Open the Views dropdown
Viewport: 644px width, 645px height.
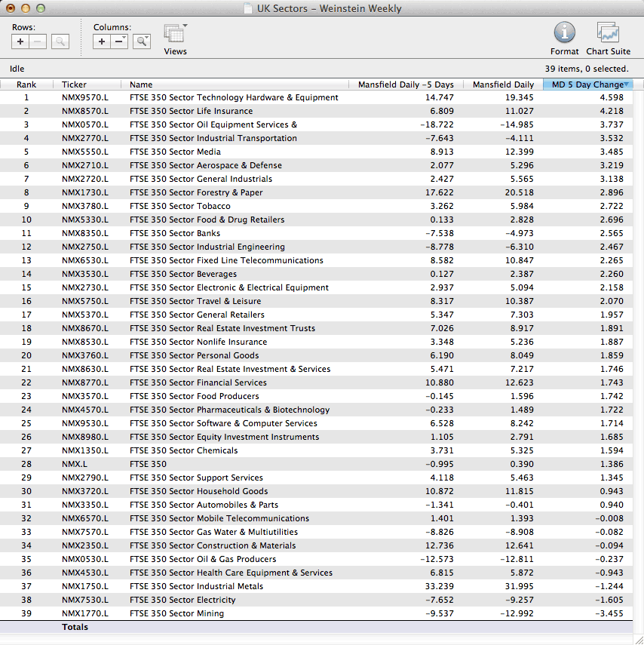(x=175, y=35)
